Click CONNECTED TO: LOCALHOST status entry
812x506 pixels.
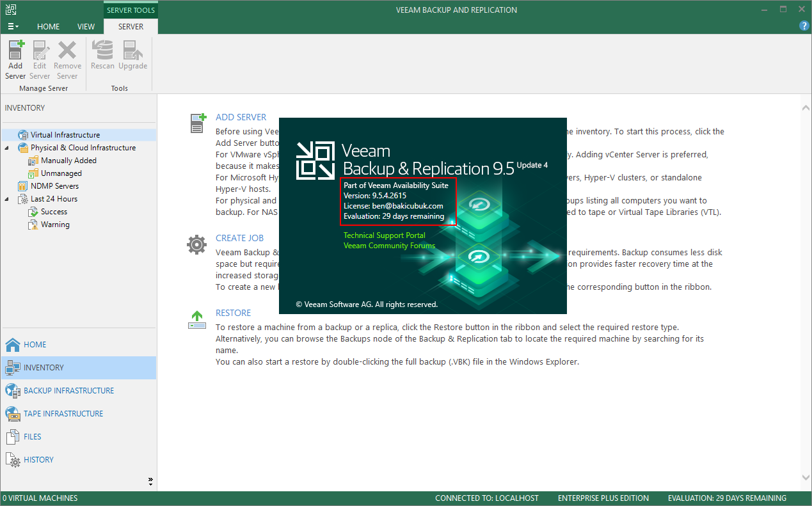click(x=487, y=498)
